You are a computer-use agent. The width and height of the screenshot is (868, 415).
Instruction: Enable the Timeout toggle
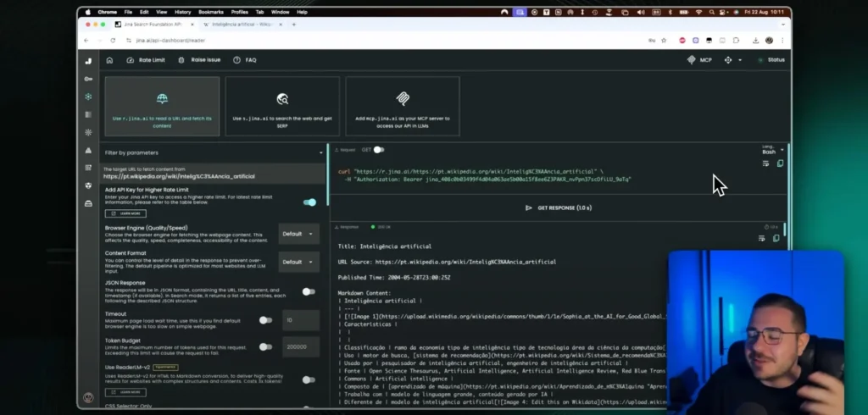pyautogui.click(x=265, y=320)
